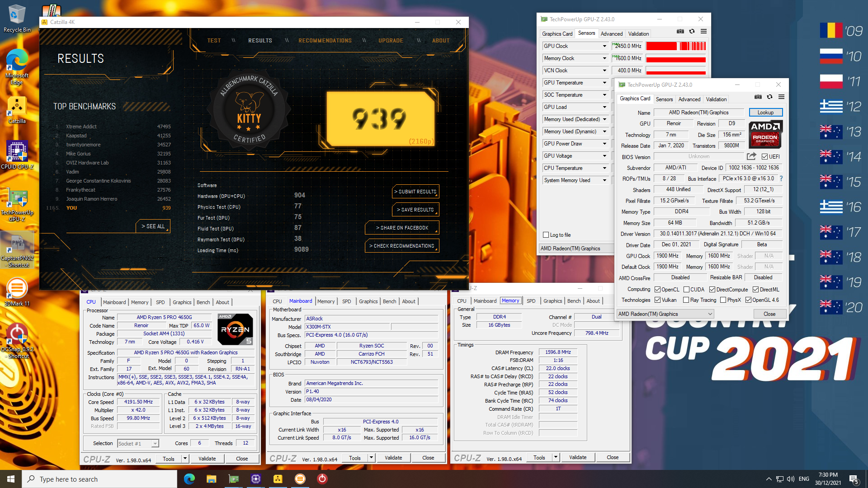Switch to Catzilla TEST tab
The image size is (868, 488).
pyautogui.click(x=214, y=41)
